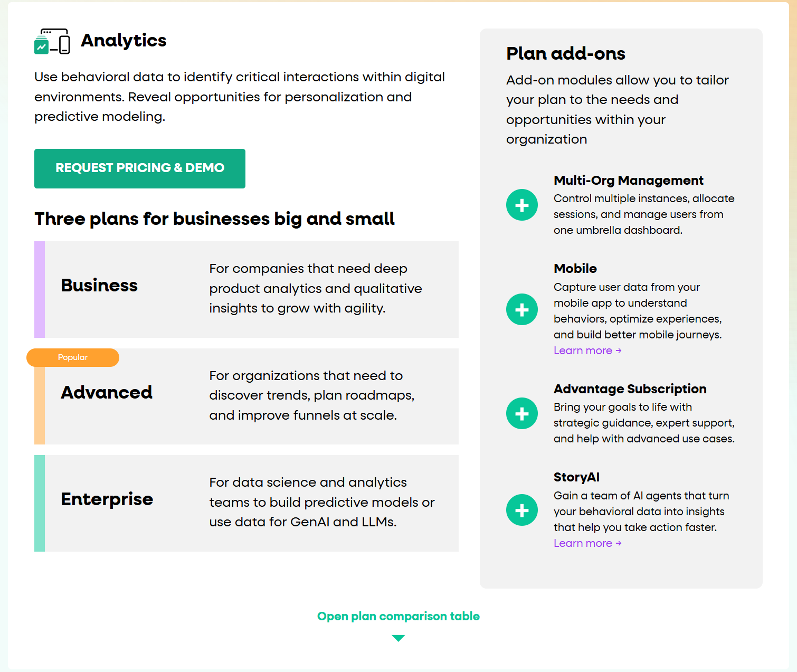
Task: Click the Request Pricing & Demo button
Action: click(x=140, y=168)
